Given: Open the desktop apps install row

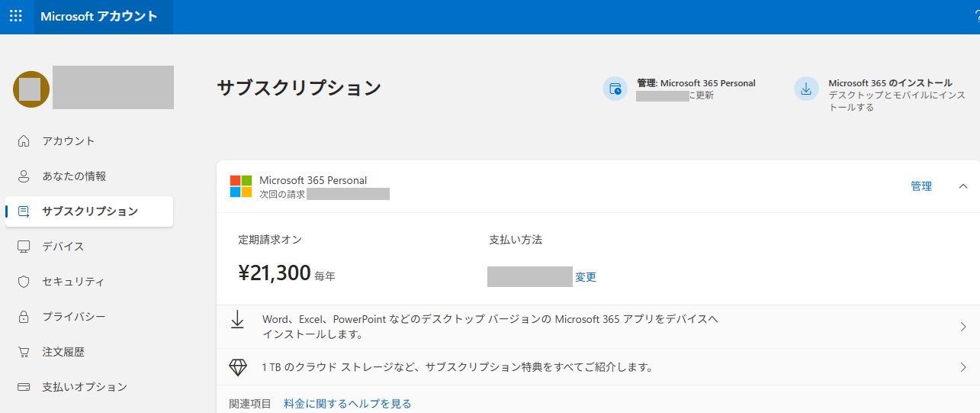Looking at the screenshot, I should 598,327.
